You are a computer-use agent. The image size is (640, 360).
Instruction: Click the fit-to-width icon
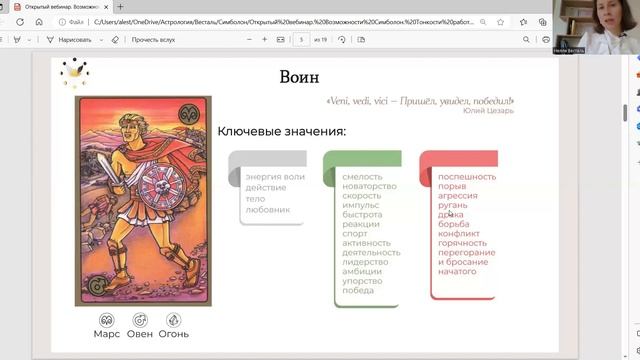point(280,40)
